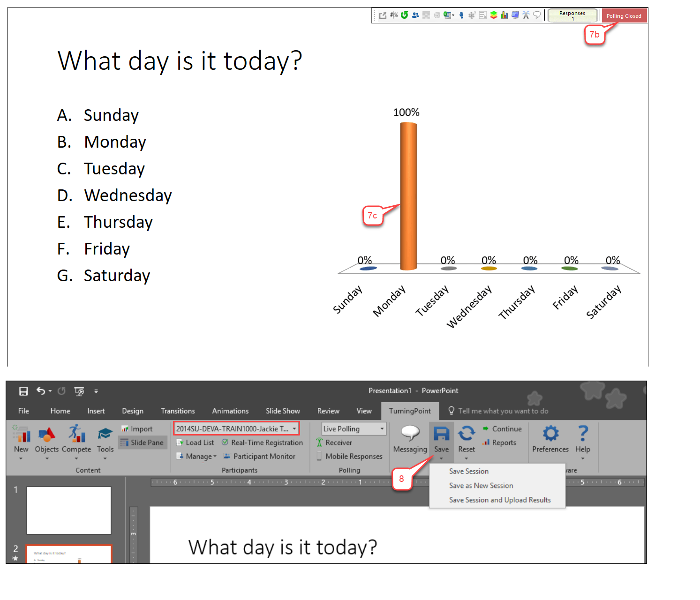Switch to the Slide Show tab
Image resolution: width=700 pixels, height=600 pixels.
282,411
